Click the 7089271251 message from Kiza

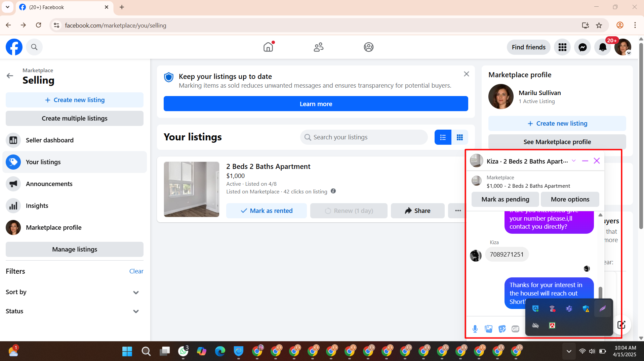[507, 254]
